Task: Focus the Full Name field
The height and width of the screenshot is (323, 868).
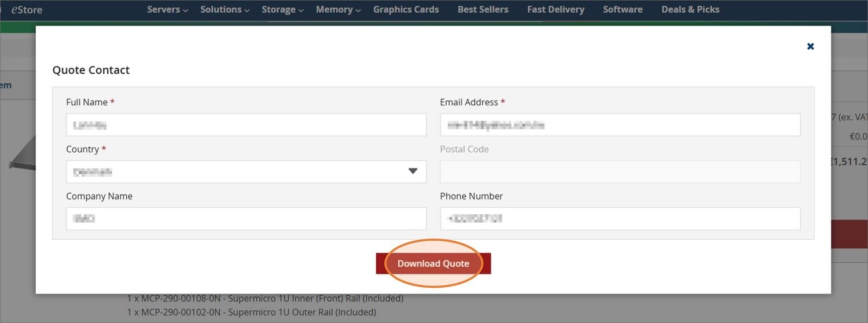Action: 246,125
